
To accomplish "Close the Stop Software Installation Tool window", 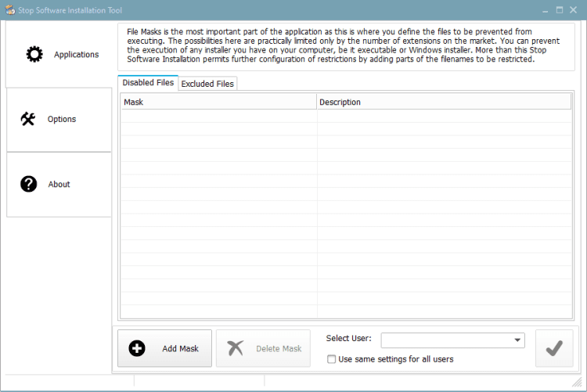I will [573, 10].
